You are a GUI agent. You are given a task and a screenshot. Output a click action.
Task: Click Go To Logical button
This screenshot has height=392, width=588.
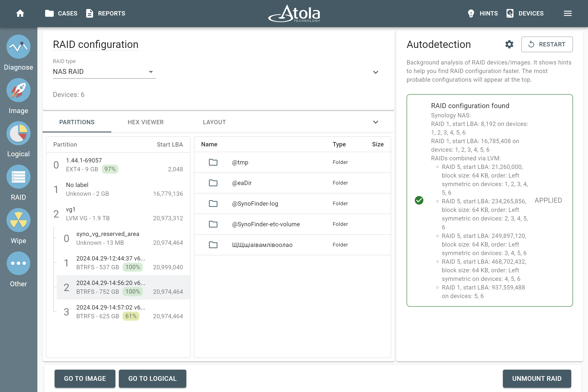tap(152, 378)
